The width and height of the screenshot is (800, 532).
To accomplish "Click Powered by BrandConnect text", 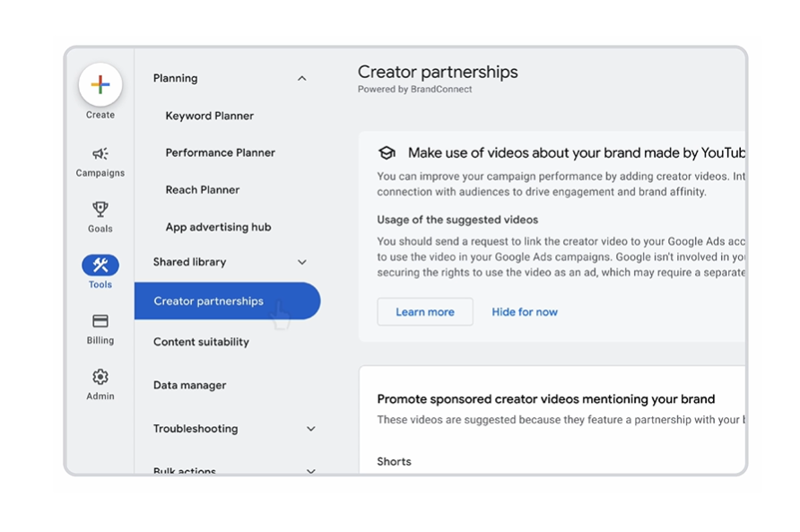I will [414, 90].
